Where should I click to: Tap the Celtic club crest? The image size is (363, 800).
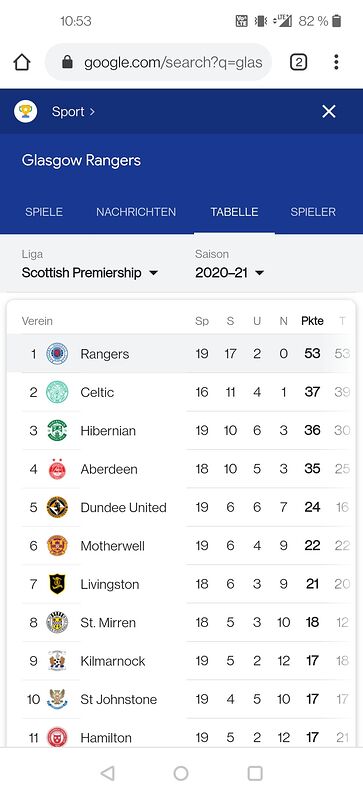(57, 392)
